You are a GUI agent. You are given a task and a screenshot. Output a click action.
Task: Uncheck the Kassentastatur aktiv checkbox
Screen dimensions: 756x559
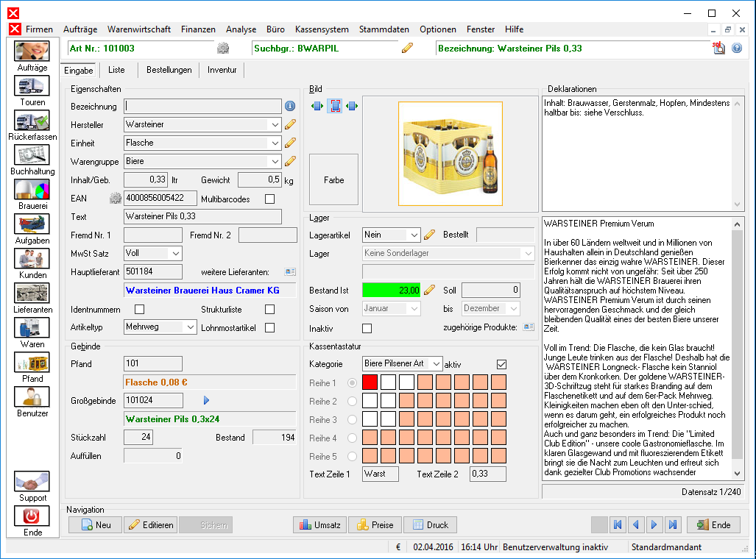(501, 364)
